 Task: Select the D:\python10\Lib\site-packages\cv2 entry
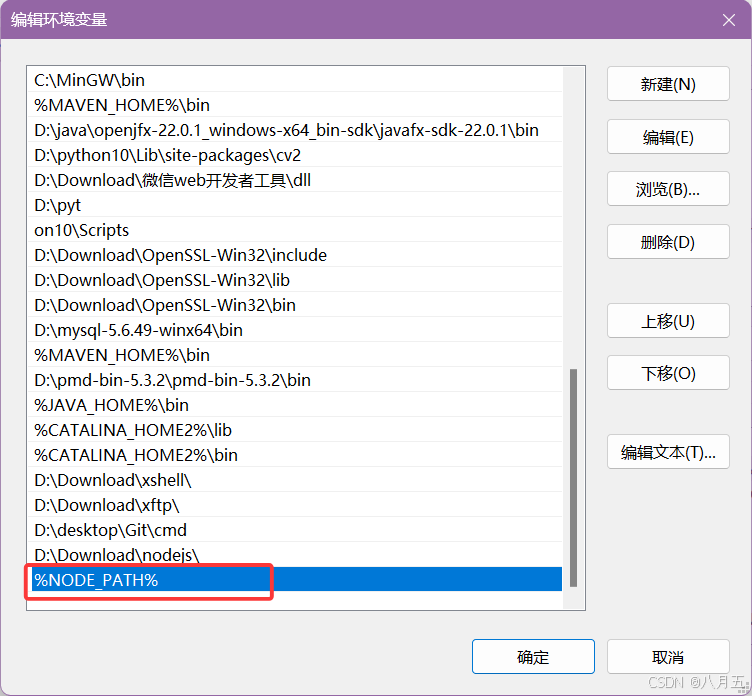295,155
